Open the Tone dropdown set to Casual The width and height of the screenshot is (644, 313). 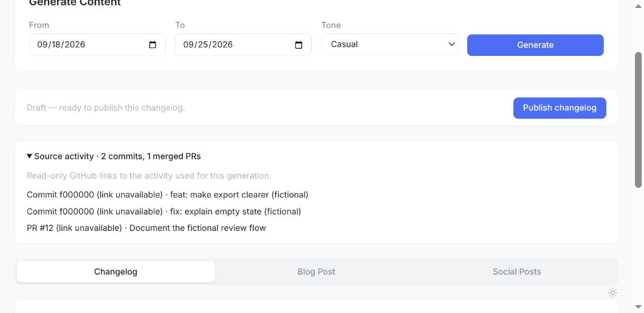click(389, 44)
